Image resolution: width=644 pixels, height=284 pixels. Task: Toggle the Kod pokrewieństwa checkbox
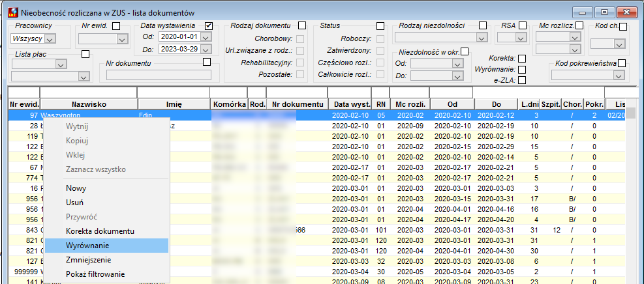[622, 63]
